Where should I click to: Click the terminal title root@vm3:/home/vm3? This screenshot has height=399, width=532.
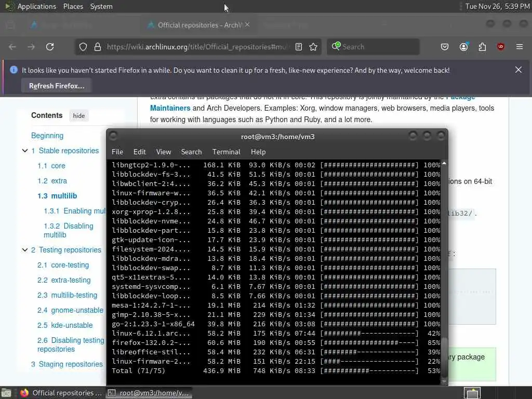click(277, 137)
